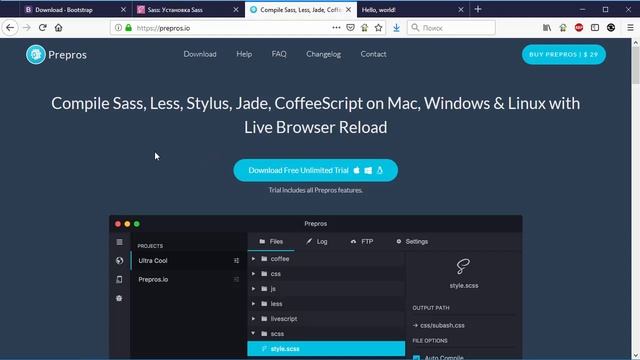Select the style.scss file row
This screenshot has width=640, height=360.
click(x=326, y=349)
